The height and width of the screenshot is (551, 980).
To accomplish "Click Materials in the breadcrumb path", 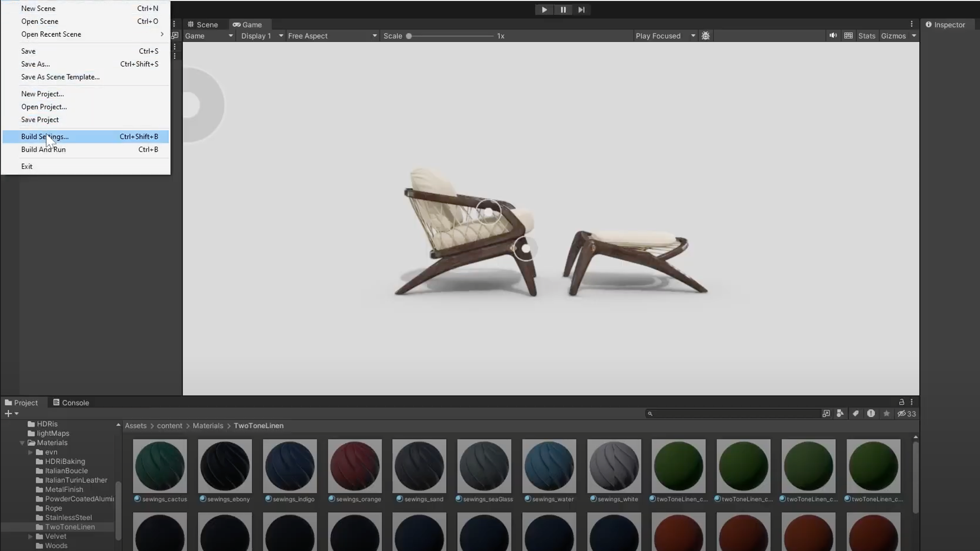I will (x=208, y=426).
